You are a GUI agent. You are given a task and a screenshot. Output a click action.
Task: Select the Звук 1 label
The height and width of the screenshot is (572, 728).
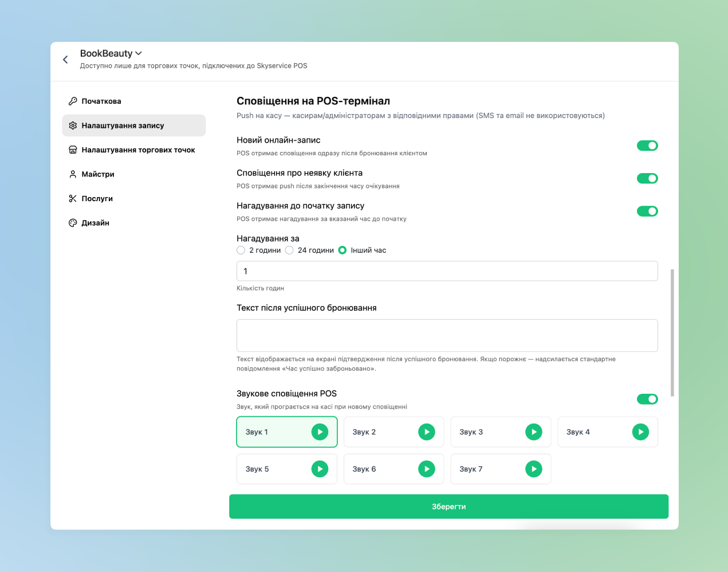tap(257, 432)
